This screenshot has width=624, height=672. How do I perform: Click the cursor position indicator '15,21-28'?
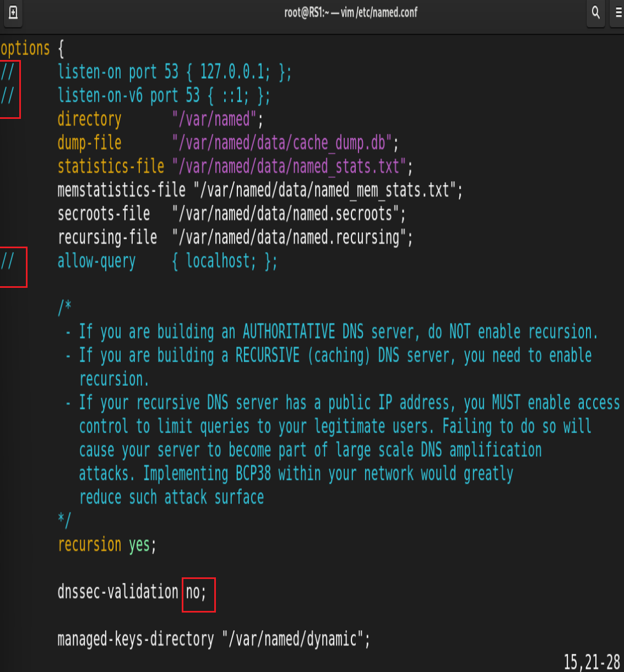pyautogui.click(x=592, y=662)
